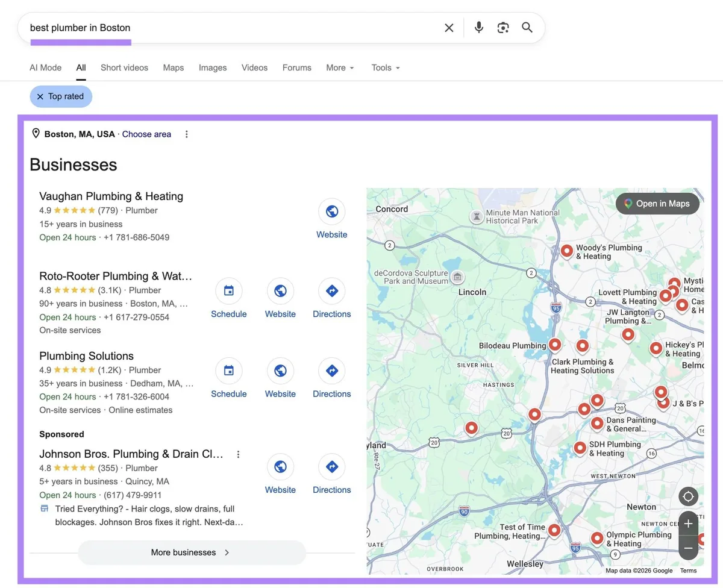Click the Open in Maps button
This screenshot has width=723, height=588.
(657, 204)
